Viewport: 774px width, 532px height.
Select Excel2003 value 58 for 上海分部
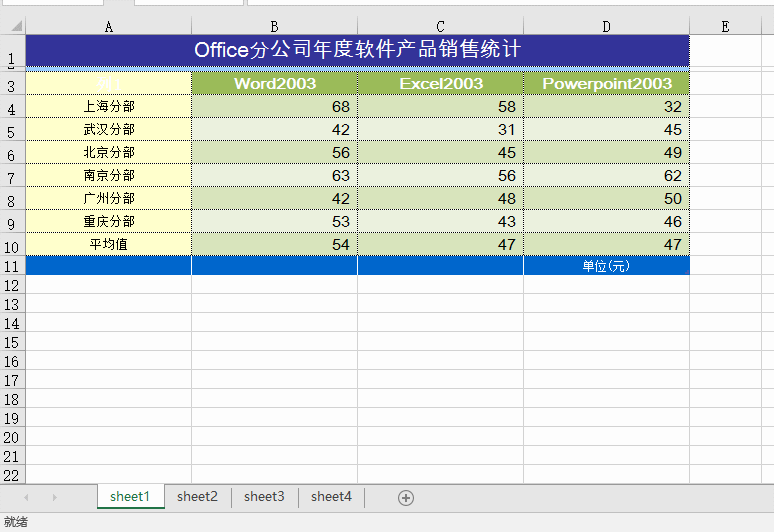click(x=440, y=106)
